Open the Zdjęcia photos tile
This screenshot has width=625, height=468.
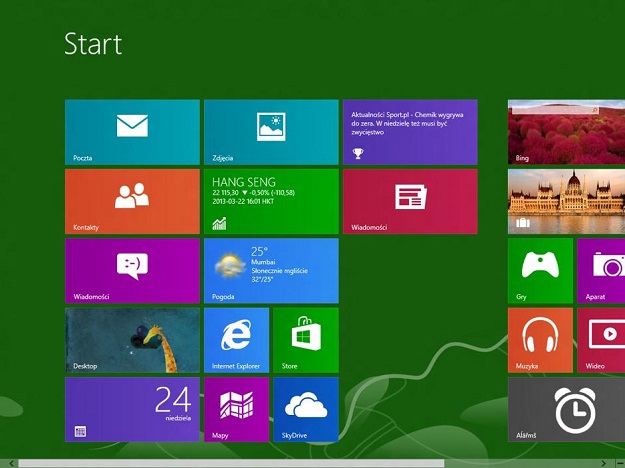point(271,132)
